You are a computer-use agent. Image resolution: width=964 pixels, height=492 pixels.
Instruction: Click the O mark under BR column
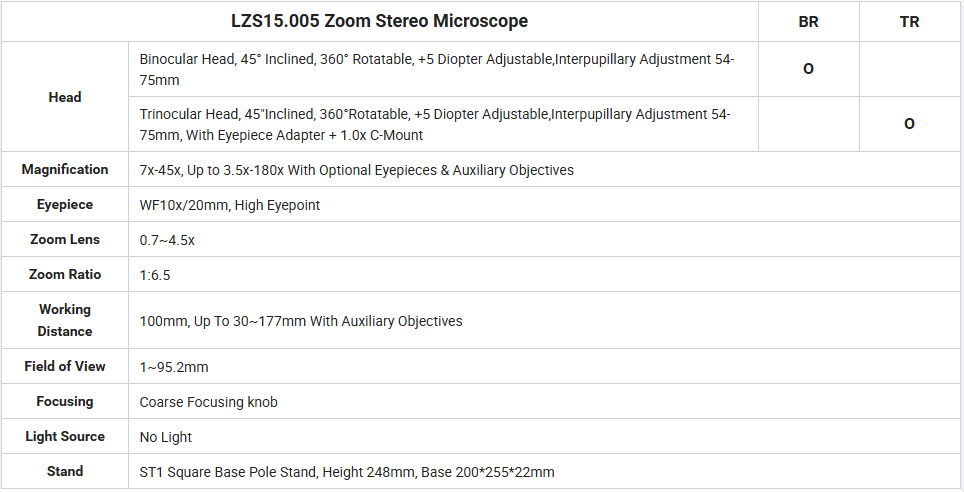(808, 69)
